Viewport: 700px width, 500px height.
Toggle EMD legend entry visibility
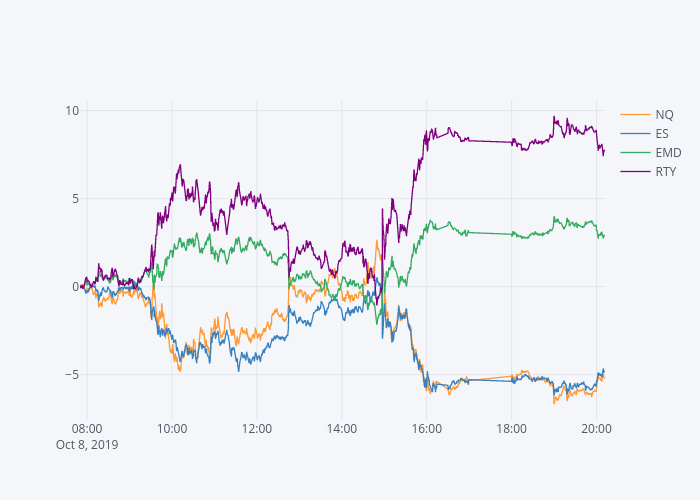668,153
